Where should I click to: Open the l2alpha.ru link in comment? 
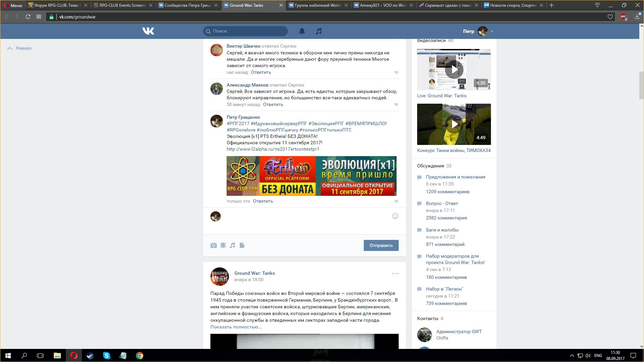tap(273, 149)
